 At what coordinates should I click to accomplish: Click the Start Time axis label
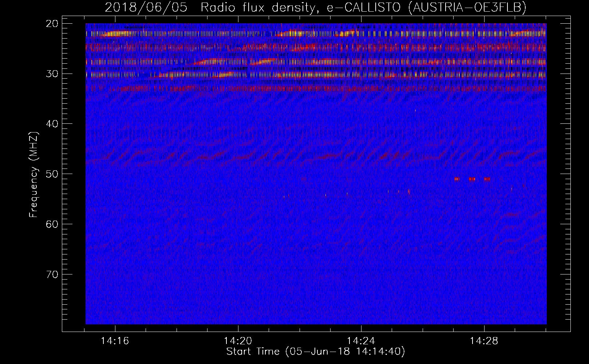316,352
